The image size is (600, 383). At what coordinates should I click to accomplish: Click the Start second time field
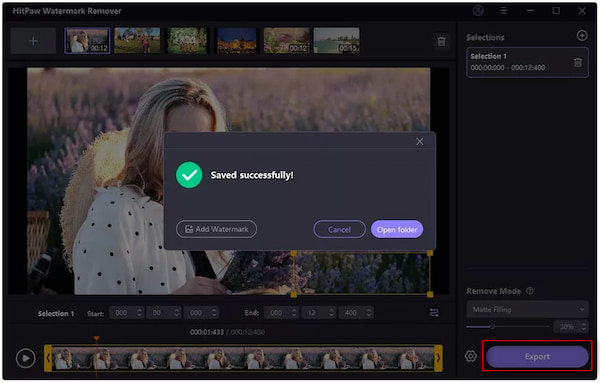pos(164,313)
